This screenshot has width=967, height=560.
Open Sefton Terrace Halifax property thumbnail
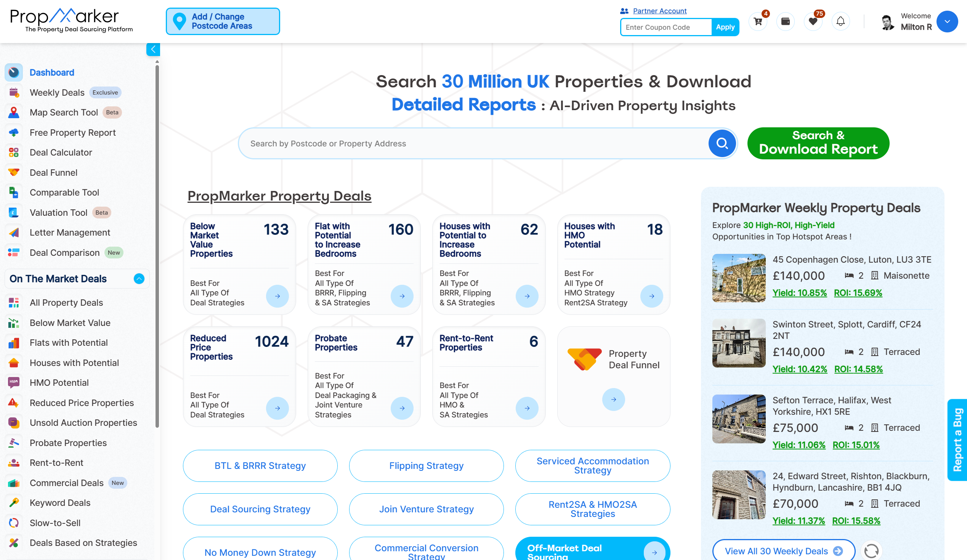(739, 419)
